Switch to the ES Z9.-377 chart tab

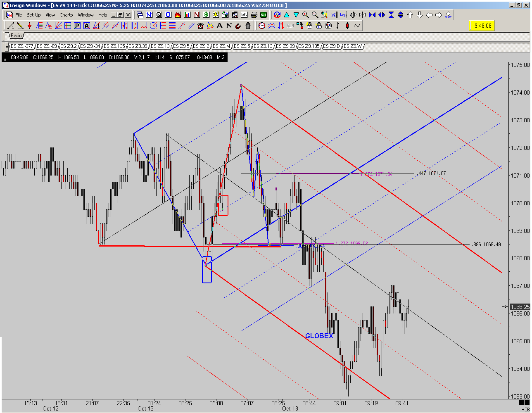[22, 46]
